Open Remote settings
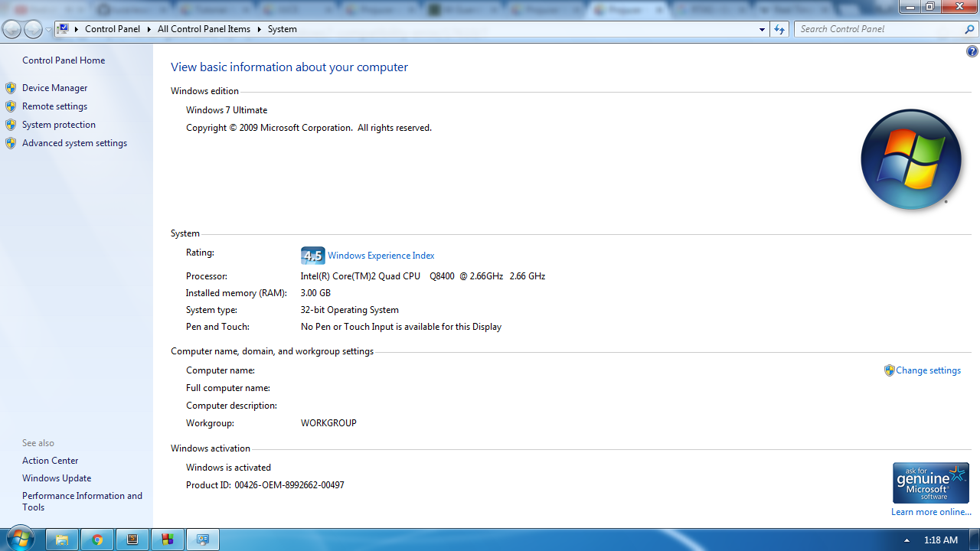980x551 pixels. click(55, 106)
